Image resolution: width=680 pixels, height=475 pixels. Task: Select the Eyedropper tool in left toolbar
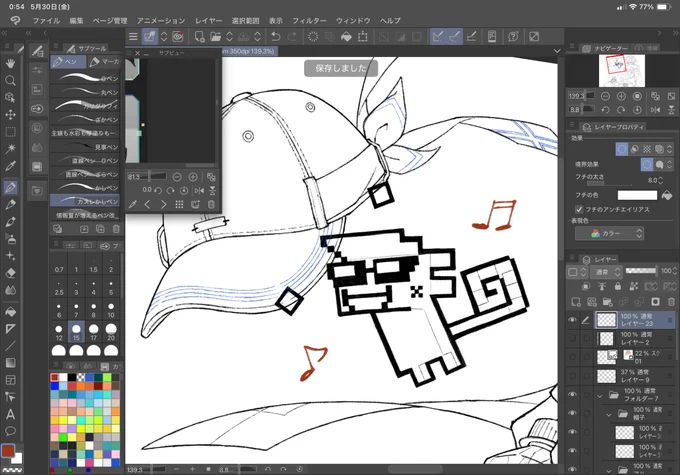click(x=10, y=167)
